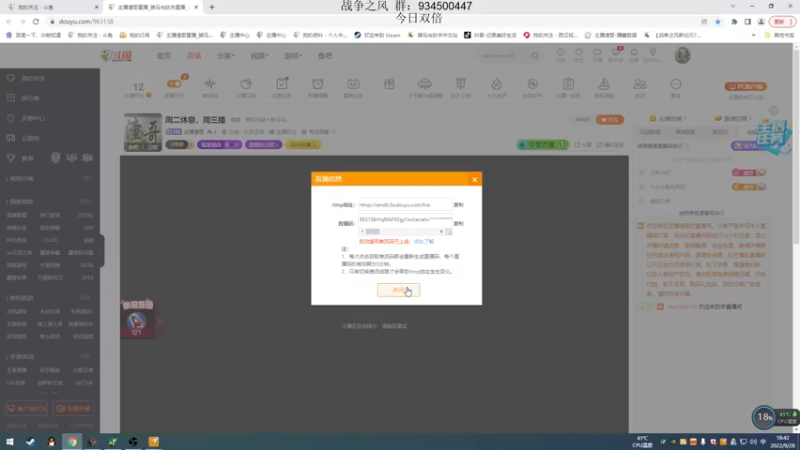Open 直播回看 link in right panel

click(x=734, y=118)
